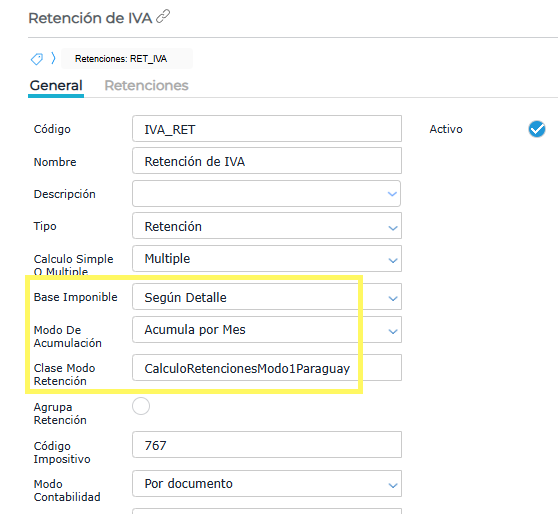558x514 pixels.
Task: Click the Retención de IVA page title
Action: [90, 18]
